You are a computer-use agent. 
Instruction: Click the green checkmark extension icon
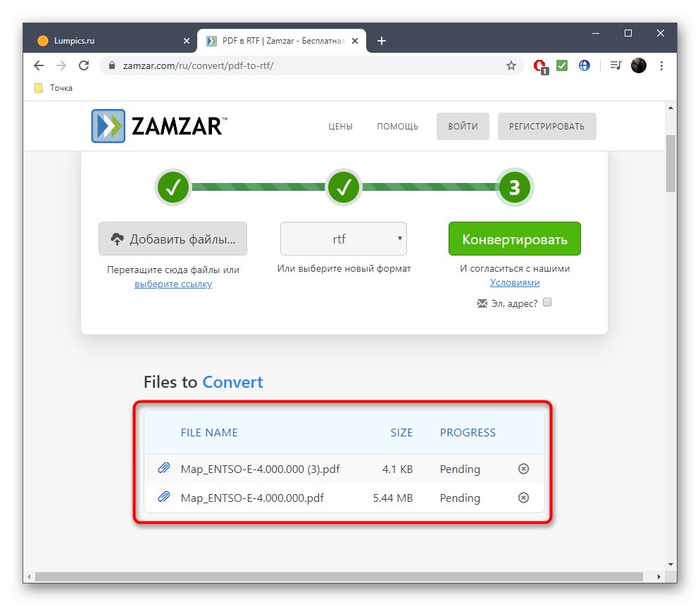pos(561,65)
